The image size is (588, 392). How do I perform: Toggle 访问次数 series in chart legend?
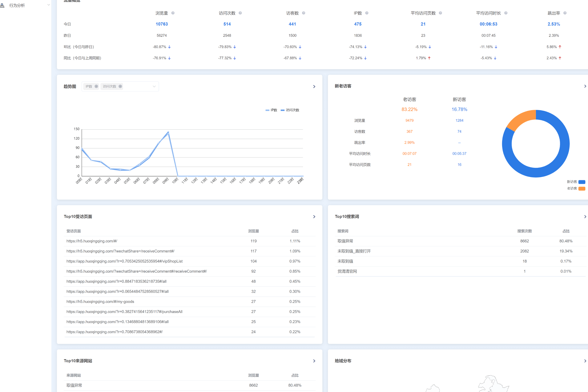click(290, 110)
